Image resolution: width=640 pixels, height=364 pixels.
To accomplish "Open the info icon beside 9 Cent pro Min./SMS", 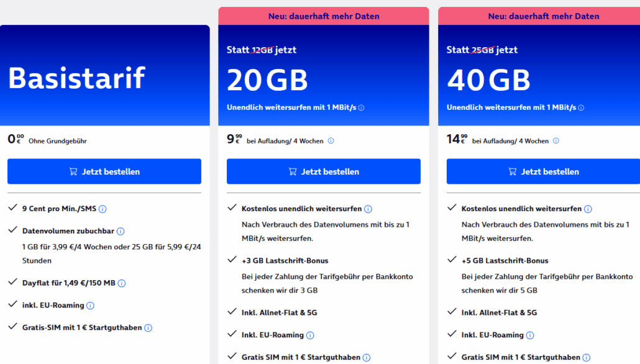I will (102, 209).
